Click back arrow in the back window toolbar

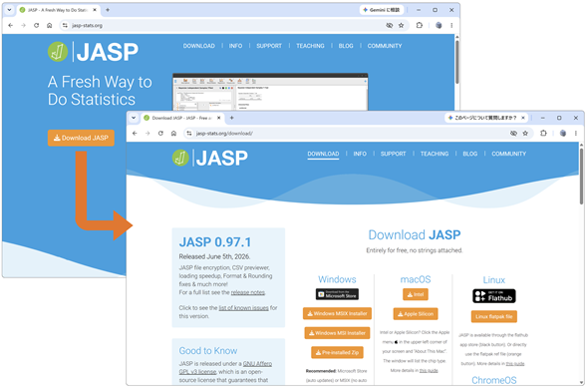pos(11,26)
